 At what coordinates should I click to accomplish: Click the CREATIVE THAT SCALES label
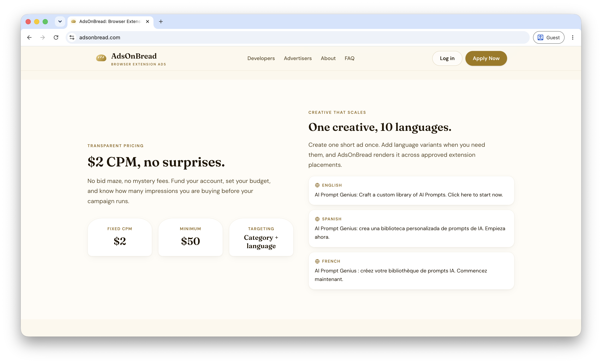[337, 112]
